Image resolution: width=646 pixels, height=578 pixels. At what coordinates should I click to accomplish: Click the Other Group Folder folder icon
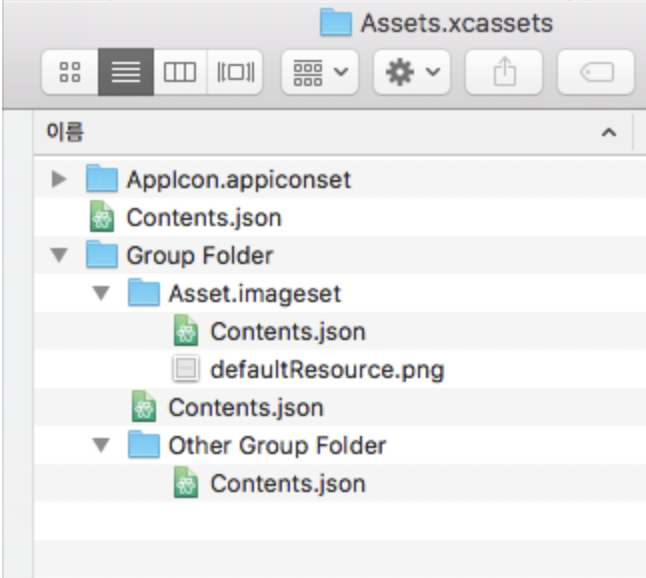click(144, 445)
